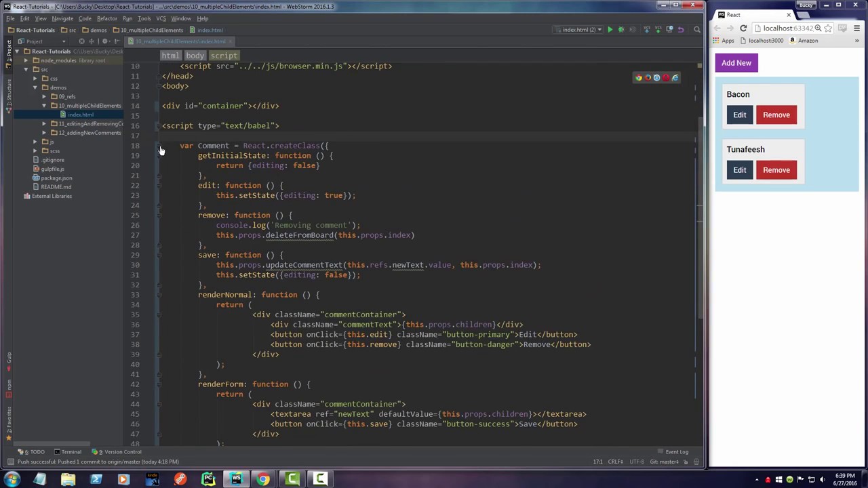Select package.json in the project tree
Image resolution: width=868 pixels, height=488 pixels.
(56, 178)
